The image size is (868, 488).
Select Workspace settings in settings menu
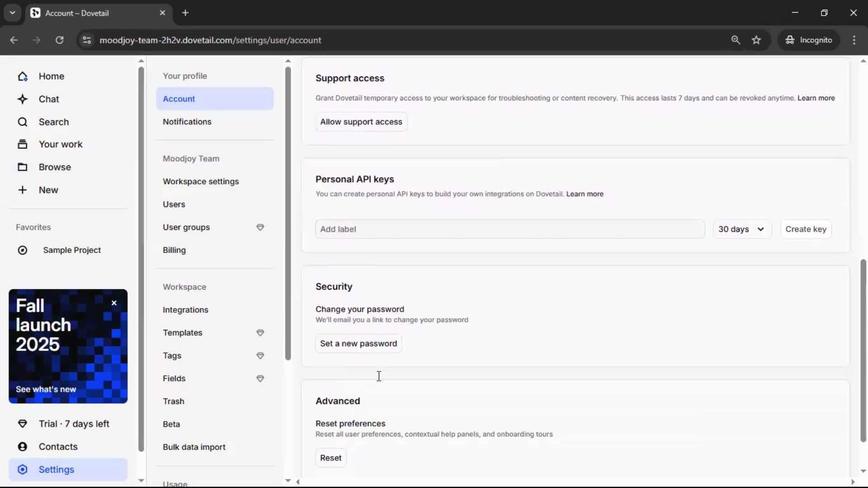click(x=201, y=181)
